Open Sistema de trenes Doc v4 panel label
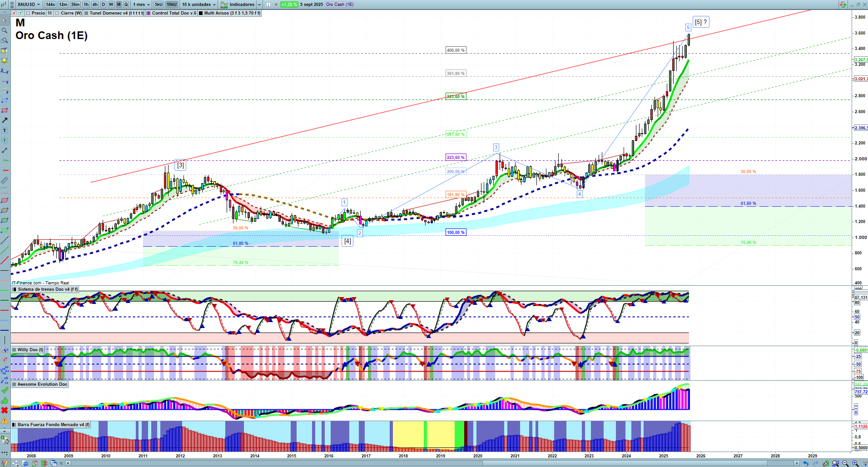868x467 pixels. (x=44, y=289)
